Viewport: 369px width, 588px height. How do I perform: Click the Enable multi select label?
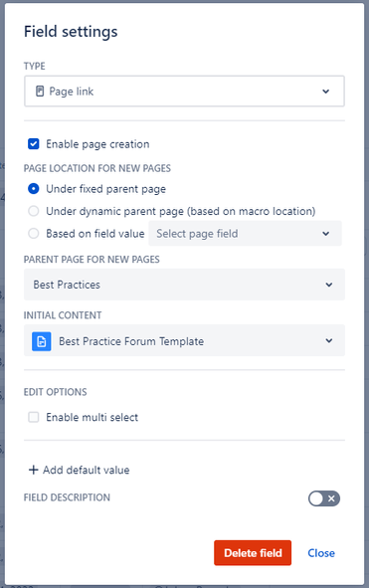point(92,417)
